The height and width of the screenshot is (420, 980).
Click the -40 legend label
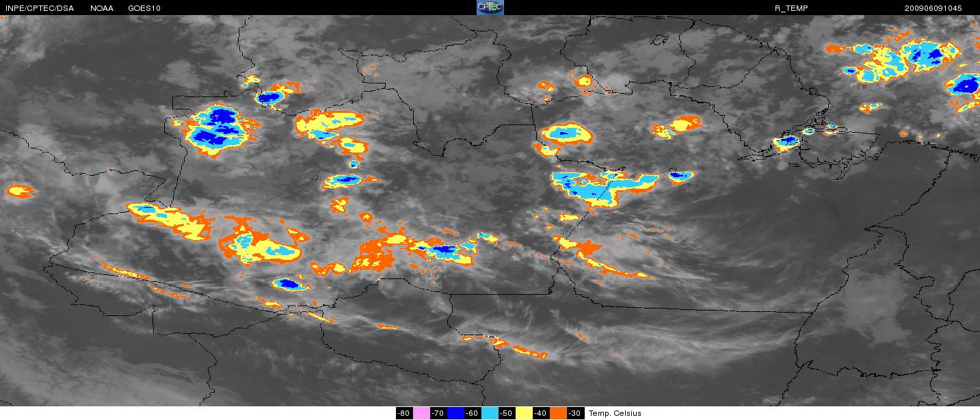[x=541, y=413]
